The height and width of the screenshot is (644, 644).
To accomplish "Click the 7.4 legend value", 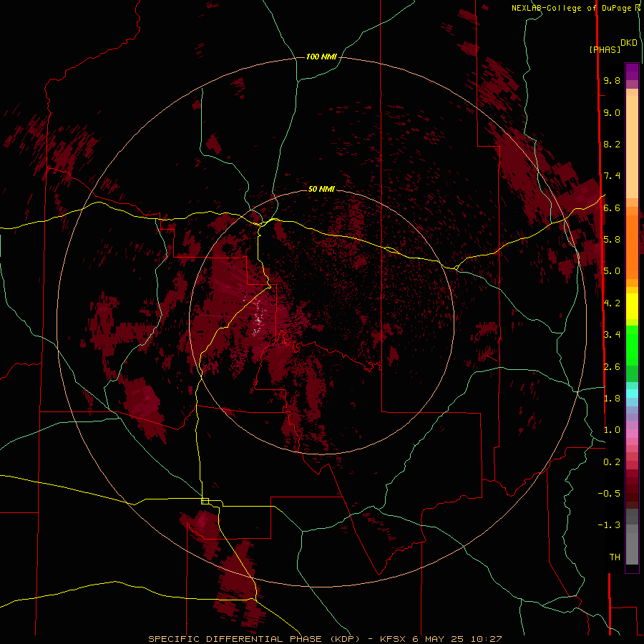I will (612, 176).
